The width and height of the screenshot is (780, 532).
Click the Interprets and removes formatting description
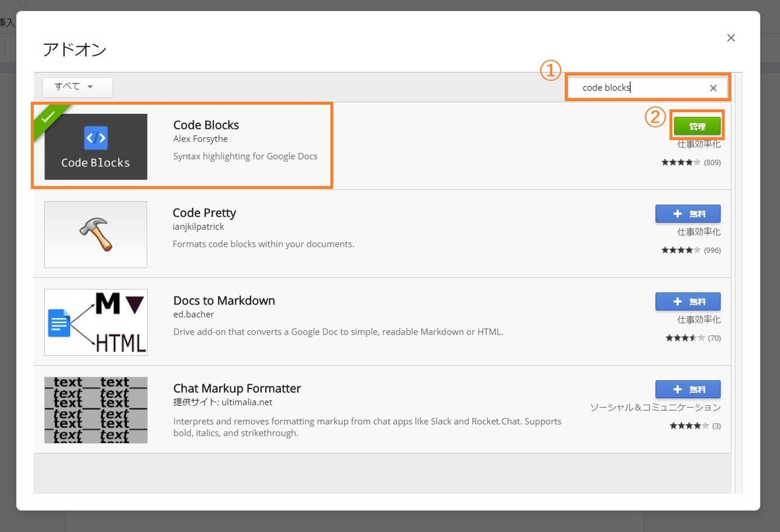(367, 427)
